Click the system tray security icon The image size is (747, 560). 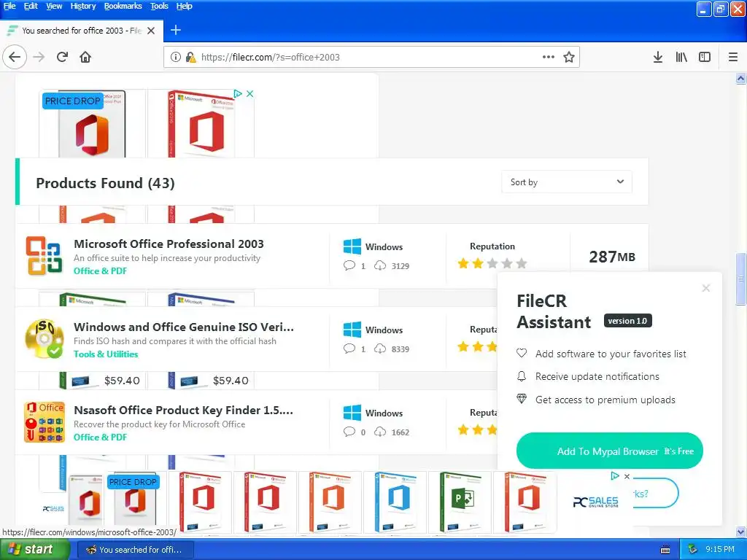coord(693,549)
